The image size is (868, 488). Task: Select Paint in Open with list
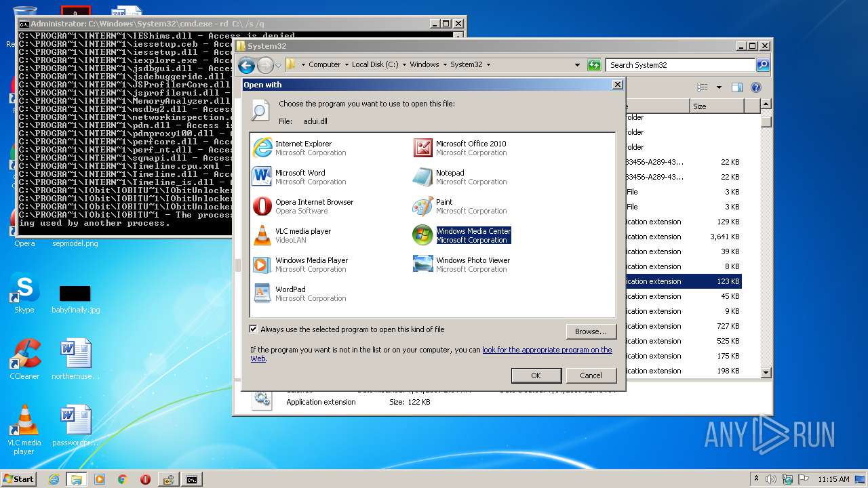tap(460, 206)
